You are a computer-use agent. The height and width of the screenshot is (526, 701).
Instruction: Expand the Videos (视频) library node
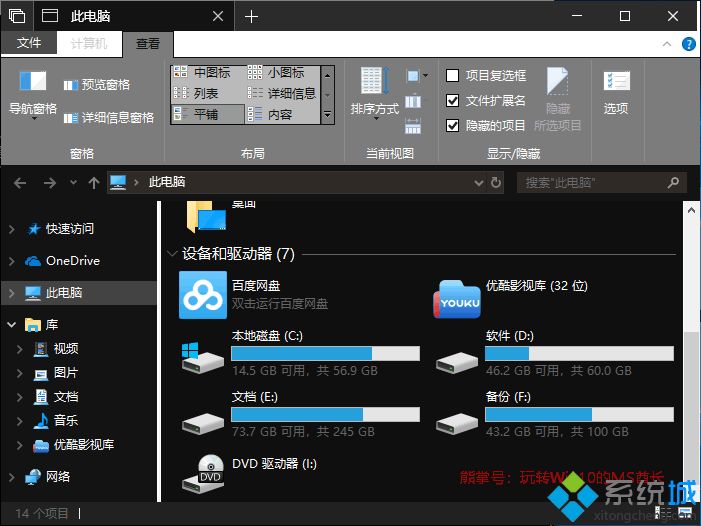(x=20, y=349)
